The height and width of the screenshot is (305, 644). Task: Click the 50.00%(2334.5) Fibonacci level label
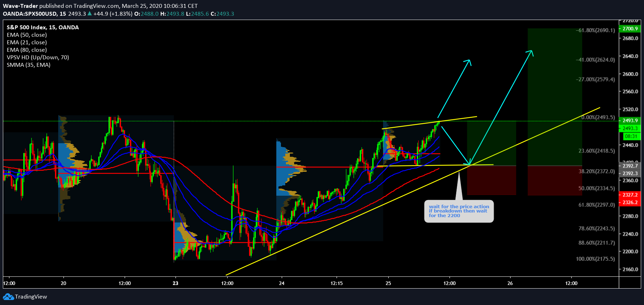[x=597, y=188]
